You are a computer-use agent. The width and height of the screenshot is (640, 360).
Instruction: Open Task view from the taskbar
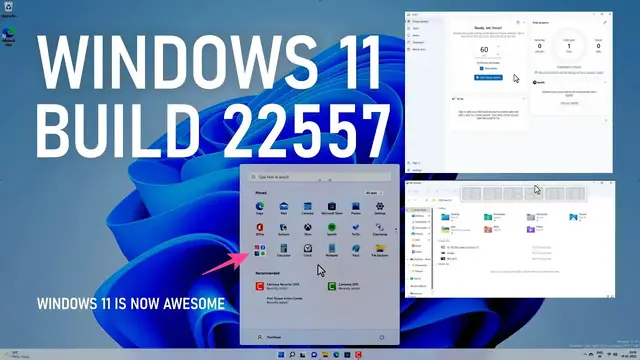(x=303, y=355)
